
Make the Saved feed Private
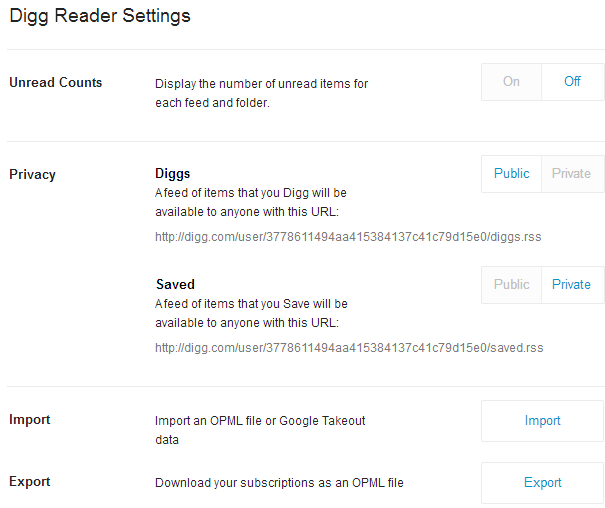(x=572, y=284)
